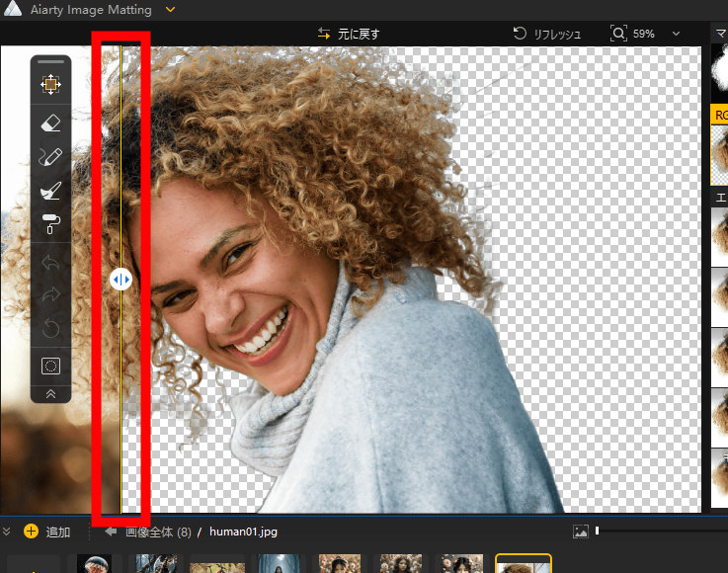Collapse the floating toolbar with the double chevron
Viewport: 728px width, 573px height.
click(x=50, y=394)
